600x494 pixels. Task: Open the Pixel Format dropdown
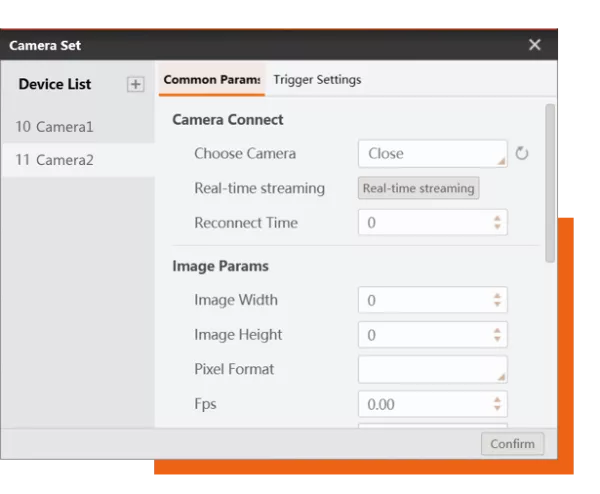click(432, 369)
